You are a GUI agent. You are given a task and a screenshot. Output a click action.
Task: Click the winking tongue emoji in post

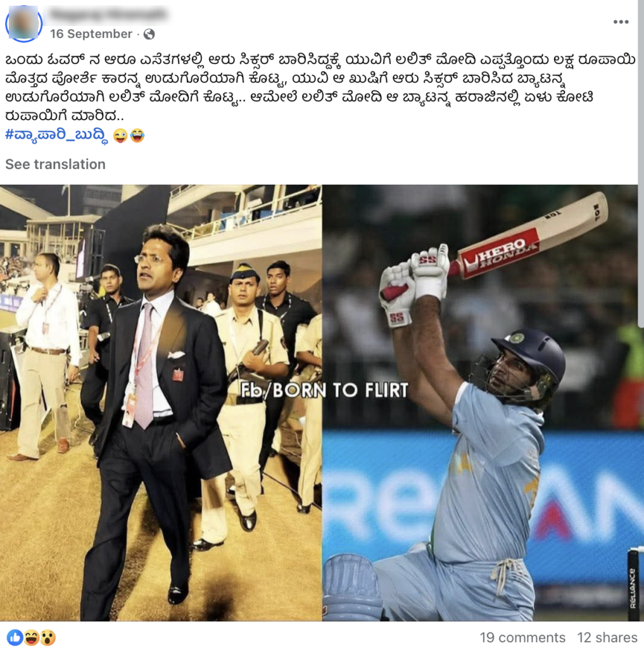coord(120,135)
